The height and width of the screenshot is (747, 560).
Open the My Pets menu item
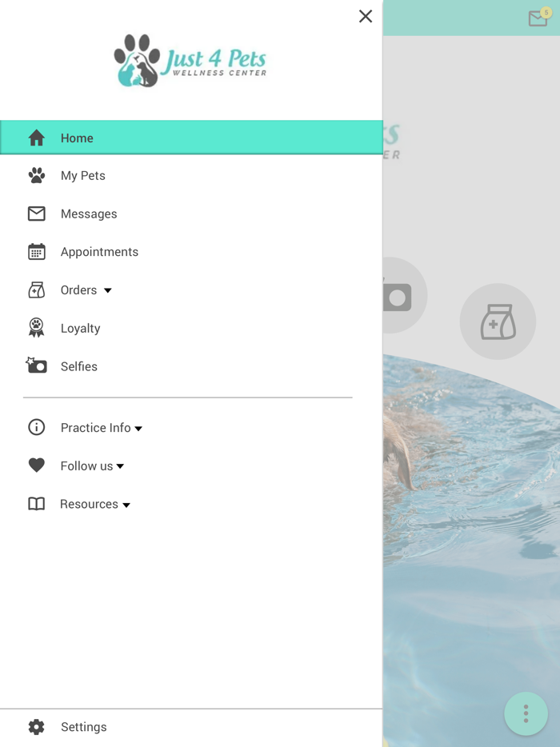[x=83, y=176]
